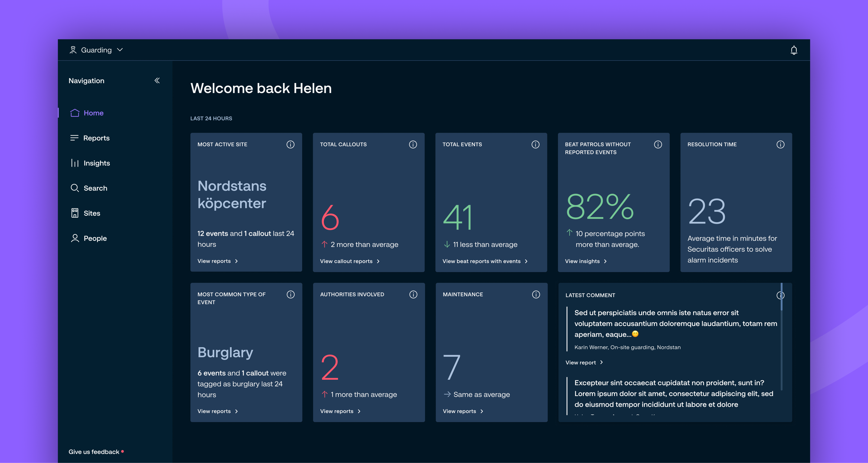Open Total Events info icon
868x463 pixels.
(x=535, y=145)
